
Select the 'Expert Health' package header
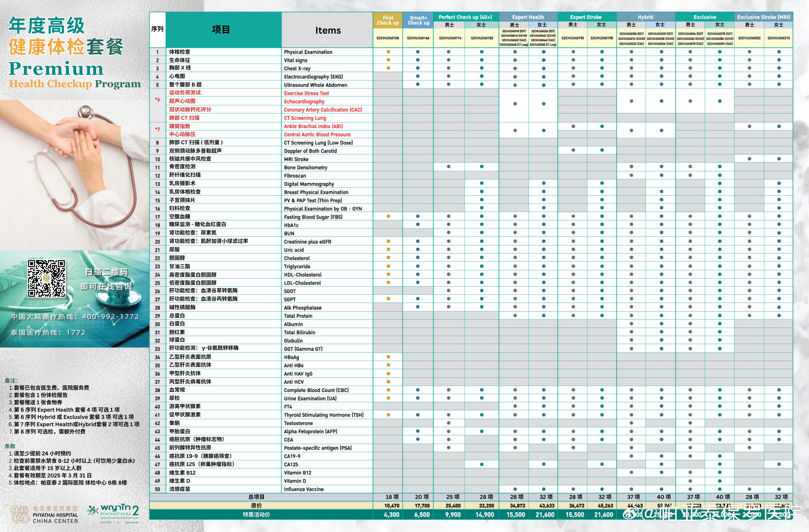pyautogui.click(x=528, y=17)
